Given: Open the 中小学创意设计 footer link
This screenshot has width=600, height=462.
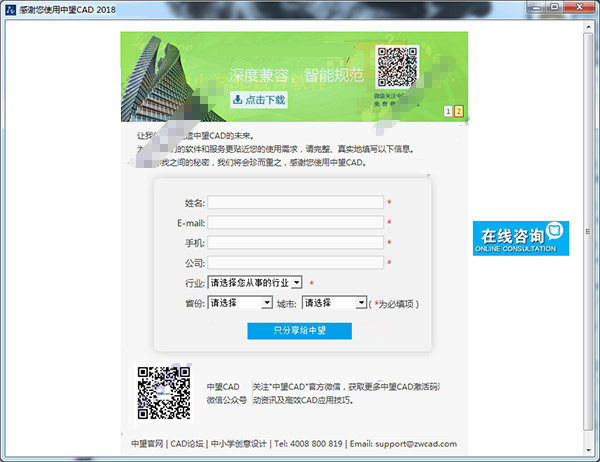Looking at the screenshot, I should tap(238, 444).
